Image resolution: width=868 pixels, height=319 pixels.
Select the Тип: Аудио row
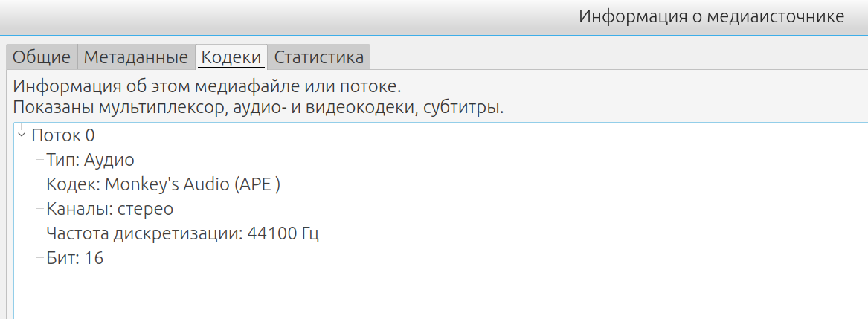click(x=89, y=160)
